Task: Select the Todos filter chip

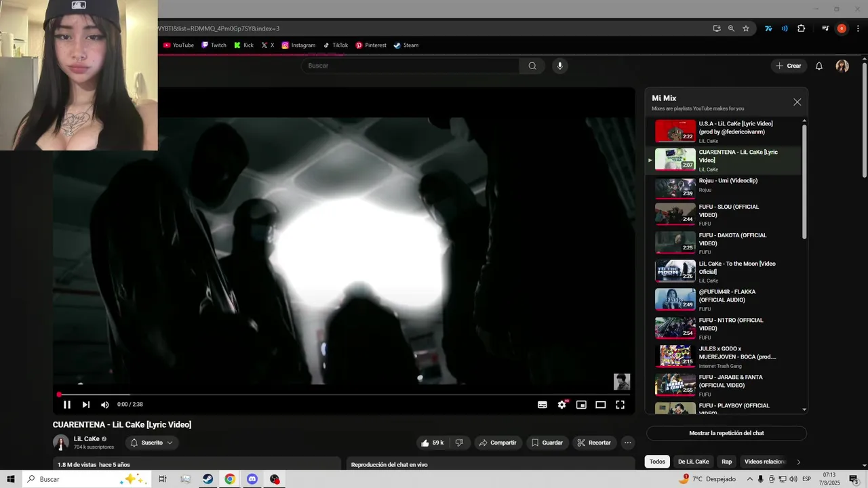Action: 657,462
